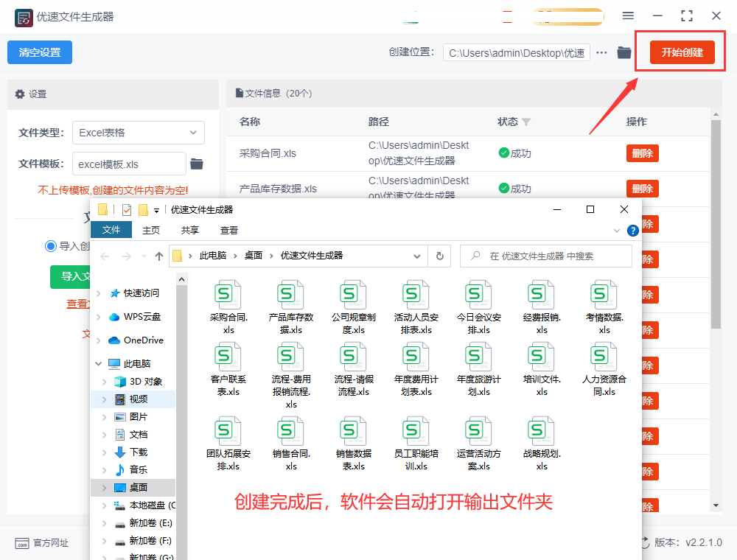
Task: Select the 导入创建 radio button
Action: click(51, 246)
